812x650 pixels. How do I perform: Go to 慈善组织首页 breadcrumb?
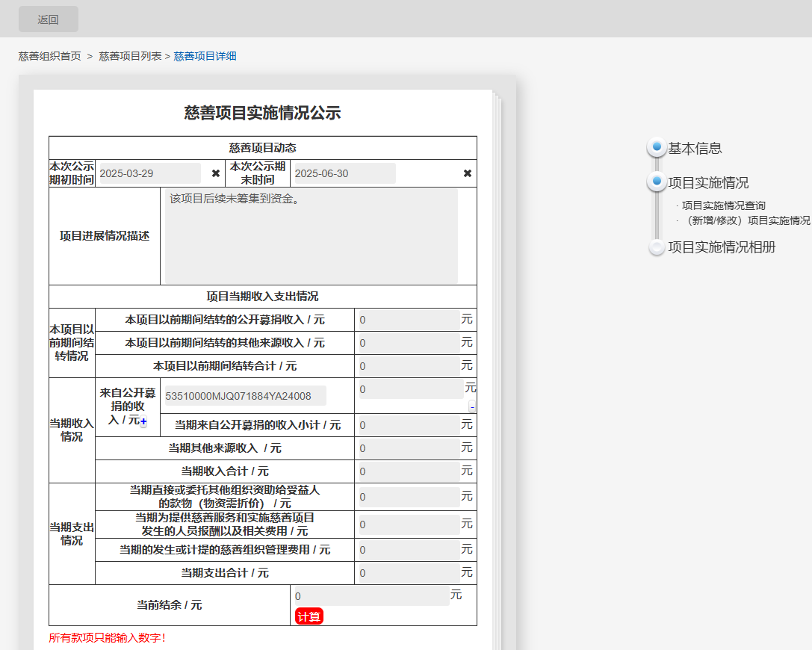(50, 56)
